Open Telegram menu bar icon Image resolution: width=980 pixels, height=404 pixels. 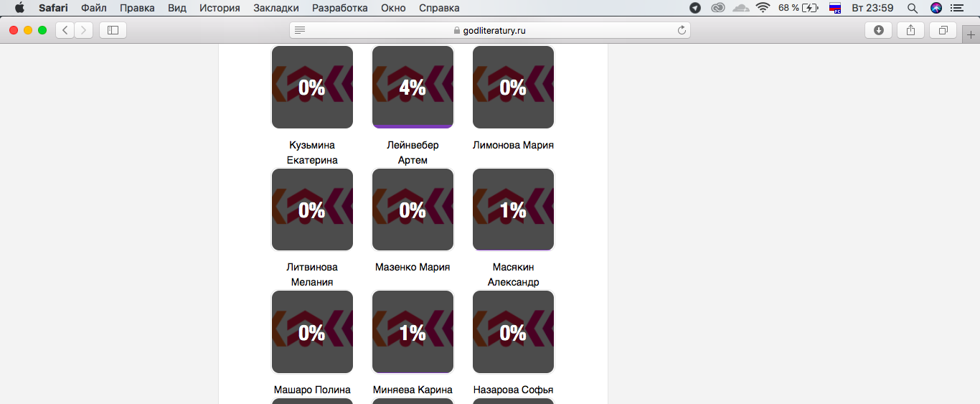(x=695, y=8)
